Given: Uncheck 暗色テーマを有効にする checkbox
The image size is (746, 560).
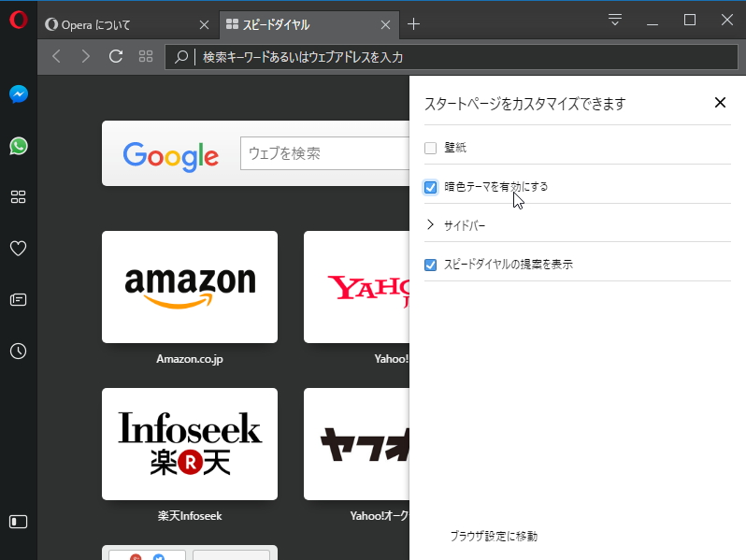Looking at the screenshot, I should (x=430, y=187).
